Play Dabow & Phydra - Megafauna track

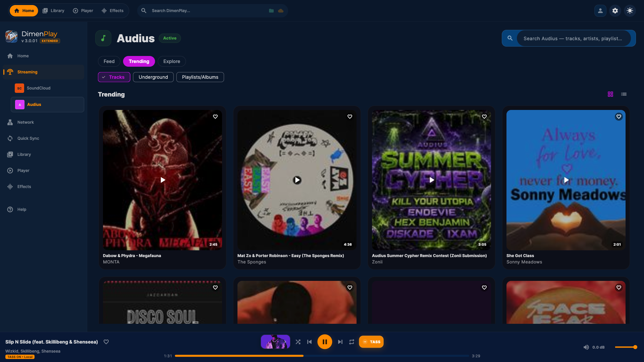pos(163,180)
